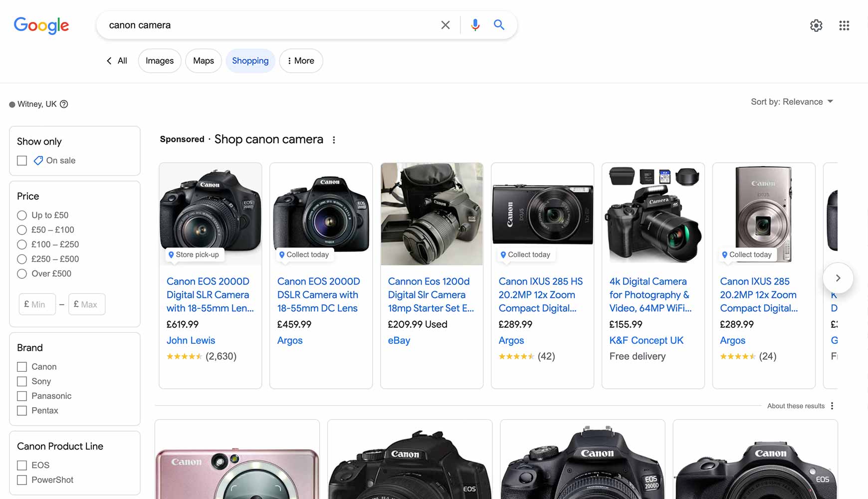Open About these results three-dot menu
868x499 pixels.
point(832,406)
